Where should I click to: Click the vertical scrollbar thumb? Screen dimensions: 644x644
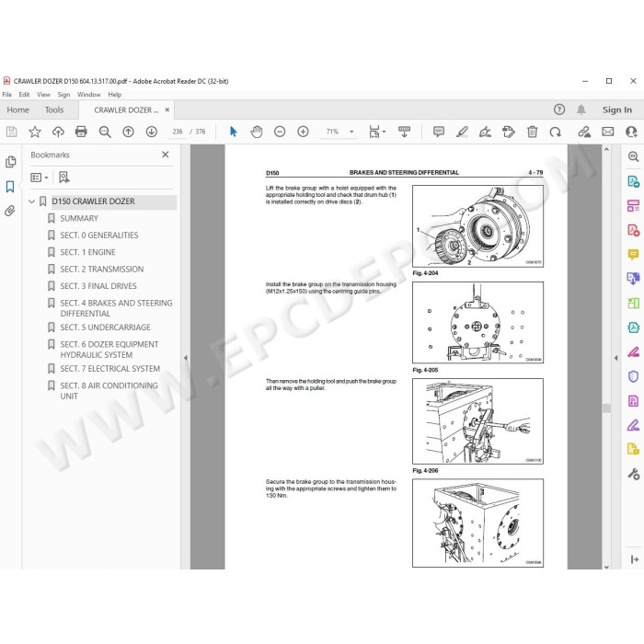point(606,408)
